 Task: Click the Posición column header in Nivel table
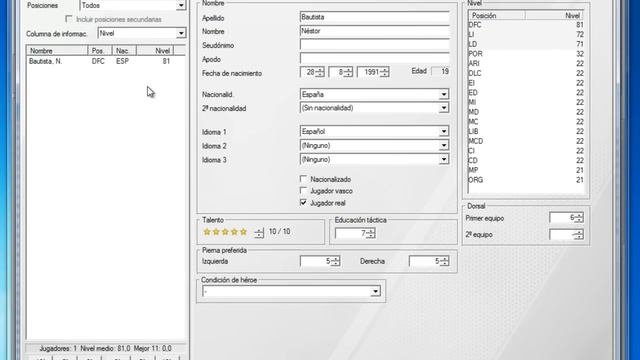coord(497,16)
